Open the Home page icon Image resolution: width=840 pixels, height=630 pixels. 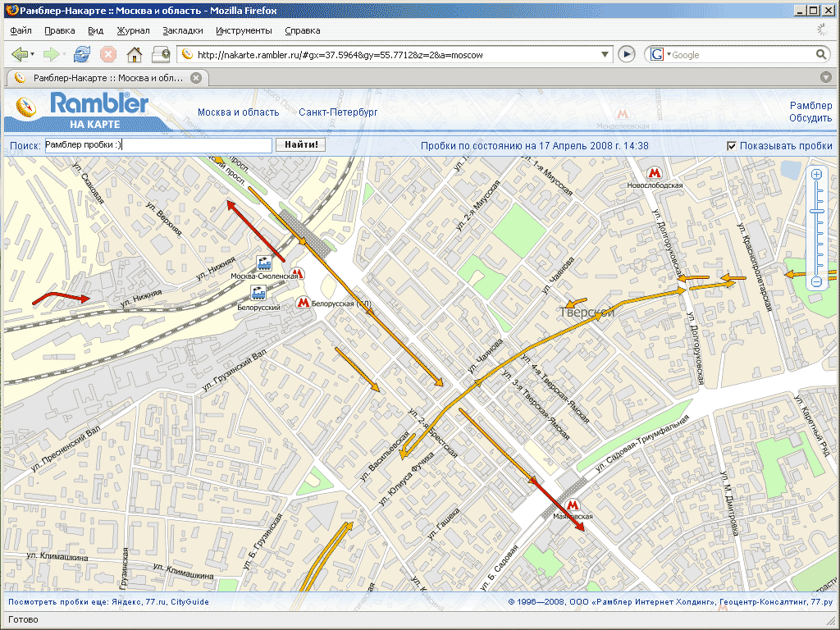(x=135, y=54)
